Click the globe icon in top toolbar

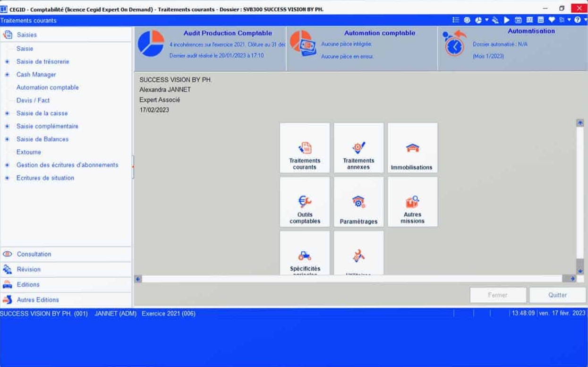point(467,20)
